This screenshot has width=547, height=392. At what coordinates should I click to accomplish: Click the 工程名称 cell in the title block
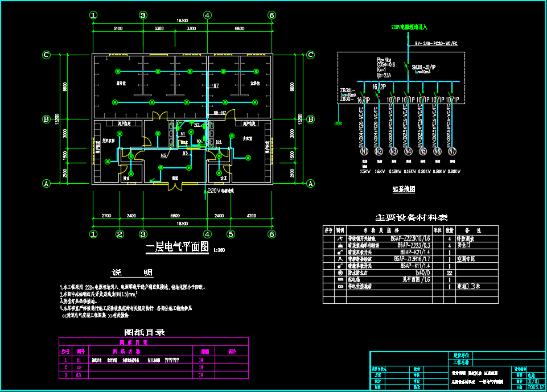coord(461,362)
